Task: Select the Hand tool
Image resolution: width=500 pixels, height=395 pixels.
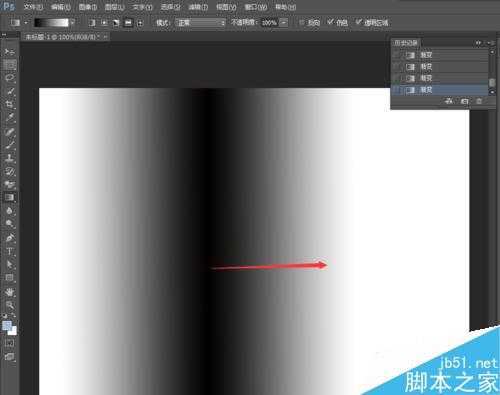Action: click(x=10, y=292)
